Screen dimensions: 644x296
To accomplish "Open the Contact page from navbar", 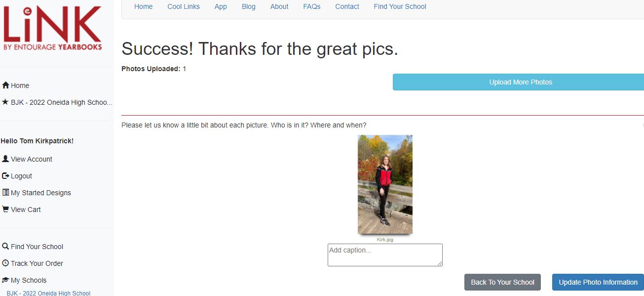I will pyautogui.click(x=347, y=6).
